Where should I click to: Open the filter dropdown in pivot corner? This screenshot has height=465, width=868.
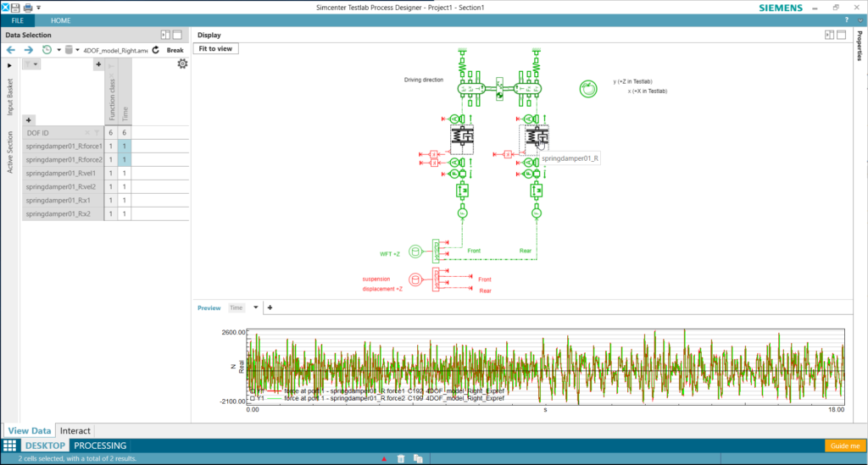(31, 64)
